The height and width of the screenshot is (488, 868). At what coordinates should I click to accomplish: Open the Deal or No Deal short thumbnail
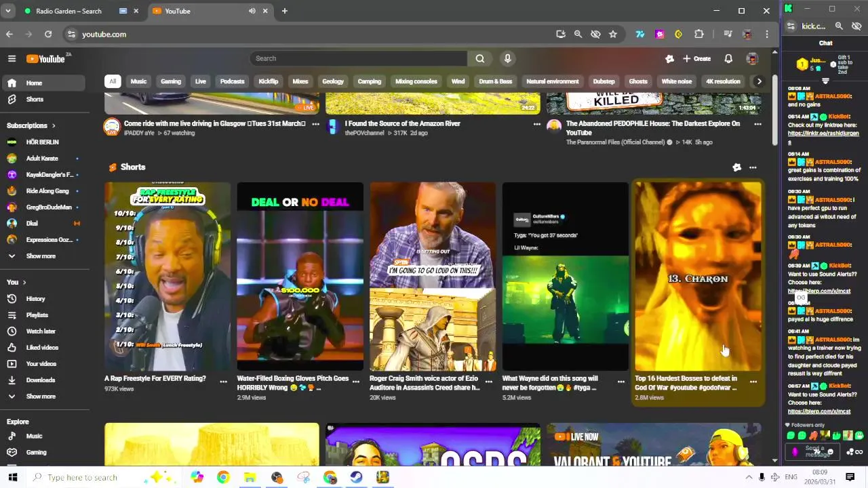pyautogui.click(x=300, y=276)
